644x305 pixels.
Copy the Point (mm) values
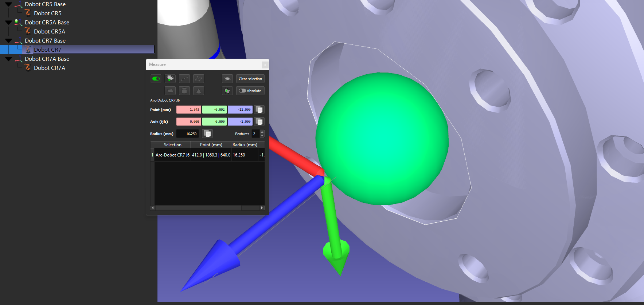click(259, 110)
